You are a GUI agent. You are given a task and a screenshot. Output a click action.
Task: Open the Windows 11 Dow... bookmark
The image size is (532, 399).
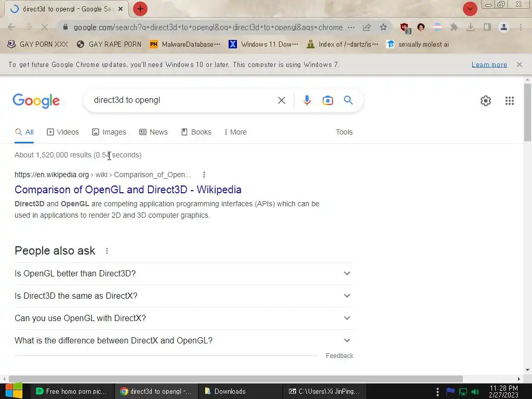point(263,45)
